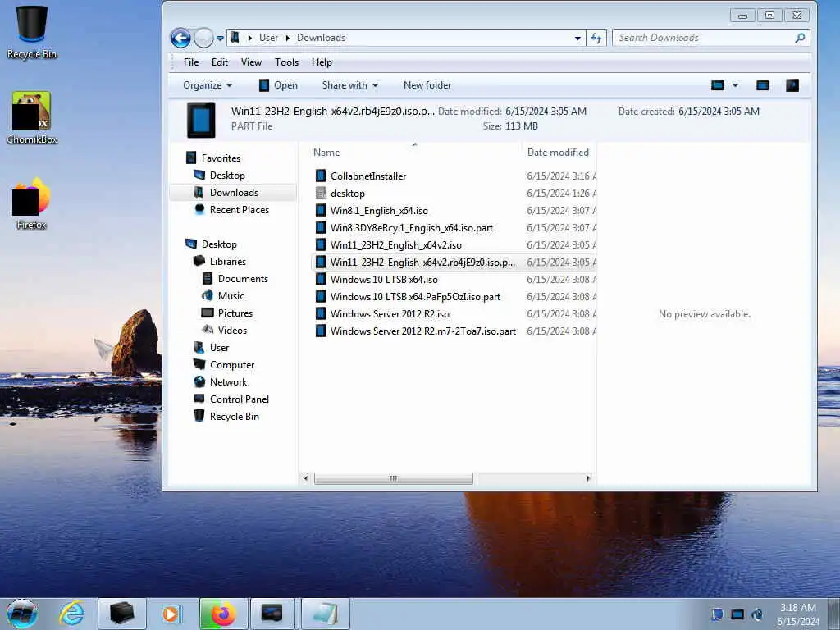Image resolution: width=840 pixels, height=630 pixels.
Task: Open the address bar history dropdown arrow
Action: click(x=577, y=38)
